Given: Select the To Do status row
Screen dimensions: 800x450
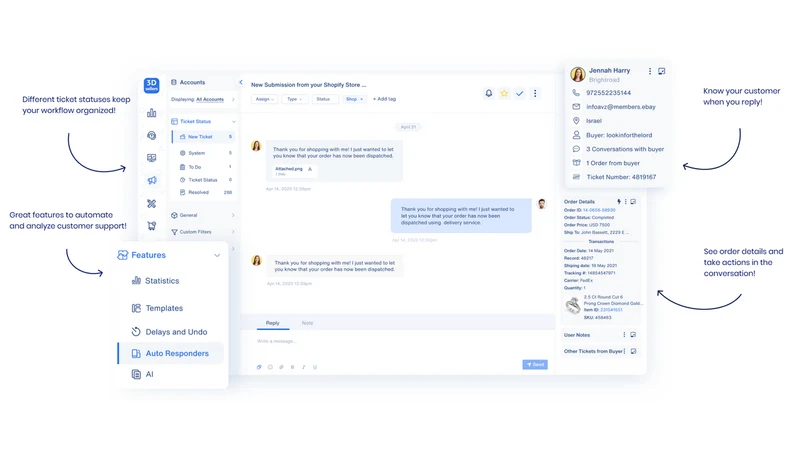Looking at the screenshot, I should pos(205,167).
